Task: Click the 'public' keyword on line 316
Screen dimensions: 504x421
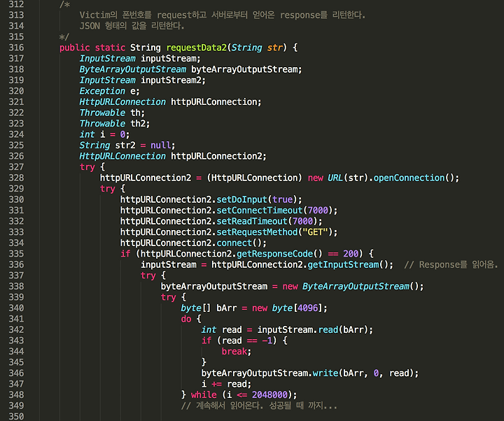Action: point(75,48)
